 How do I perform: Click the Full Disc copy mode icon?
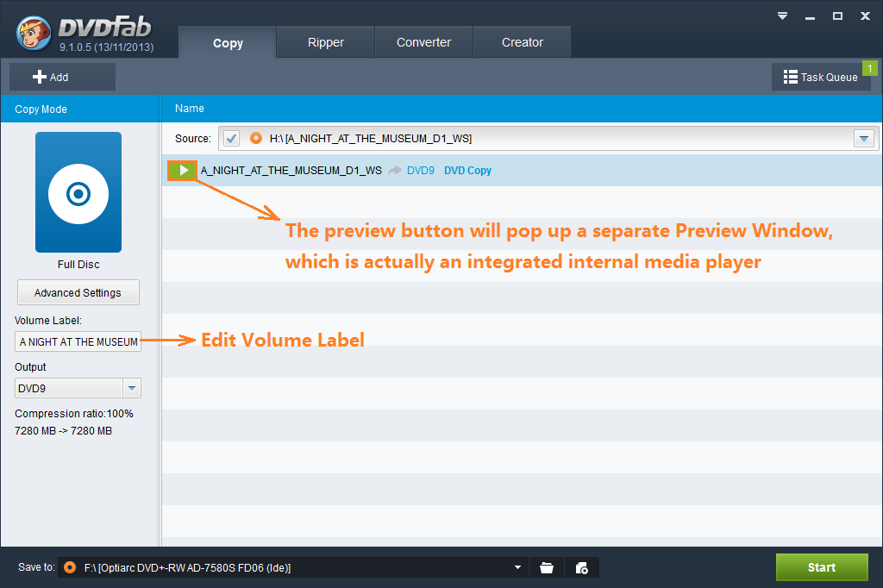coord(78,192)
